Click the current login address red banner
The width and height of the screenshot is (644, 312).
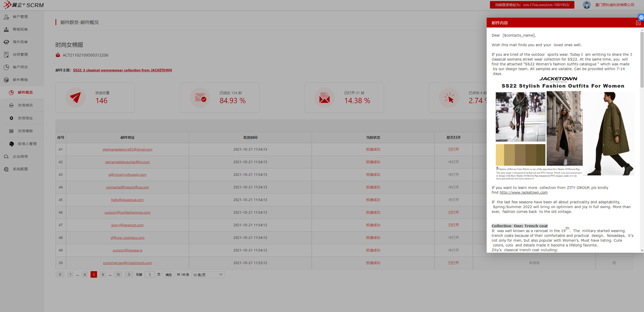532,5
